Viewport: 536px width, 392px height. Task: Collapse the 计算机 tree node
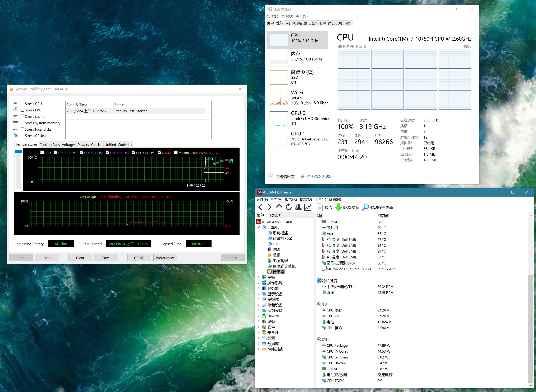pyautogui.click(x=259, y=227)
